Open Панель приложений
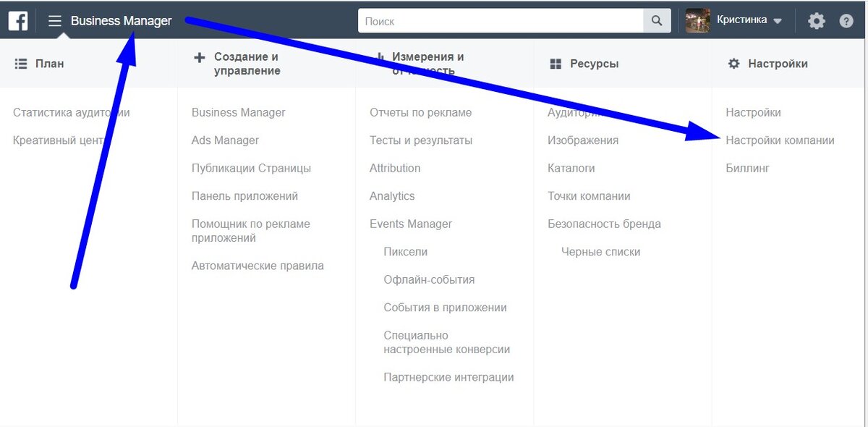868x427 pixels. (244, 196)
